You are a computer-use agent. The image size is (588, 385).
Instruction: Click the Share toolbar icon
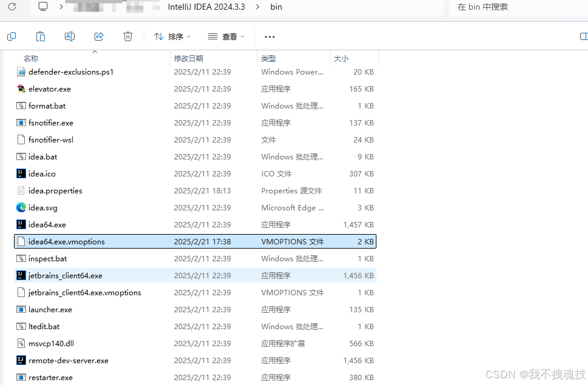coord(99,36)
